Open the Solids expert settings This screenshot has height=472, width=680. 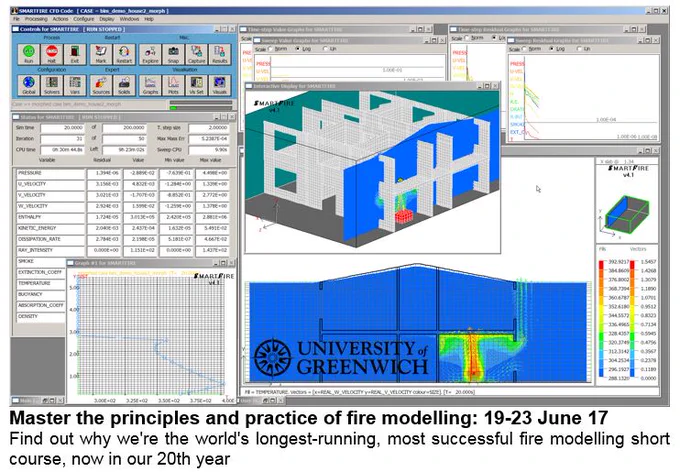pos(124,85)
